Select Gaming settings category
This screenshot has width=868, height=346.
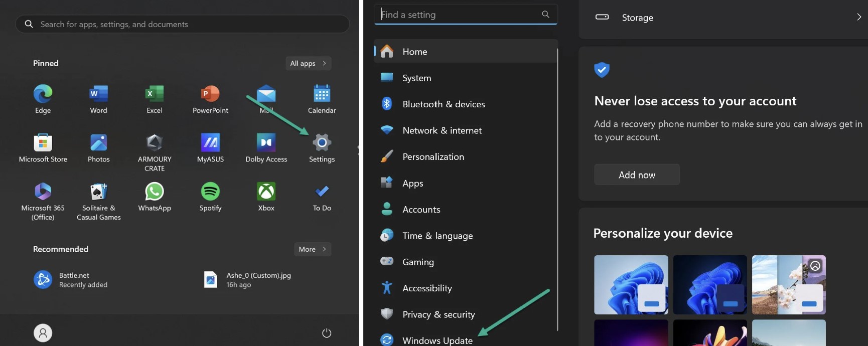tap(466, 262)
